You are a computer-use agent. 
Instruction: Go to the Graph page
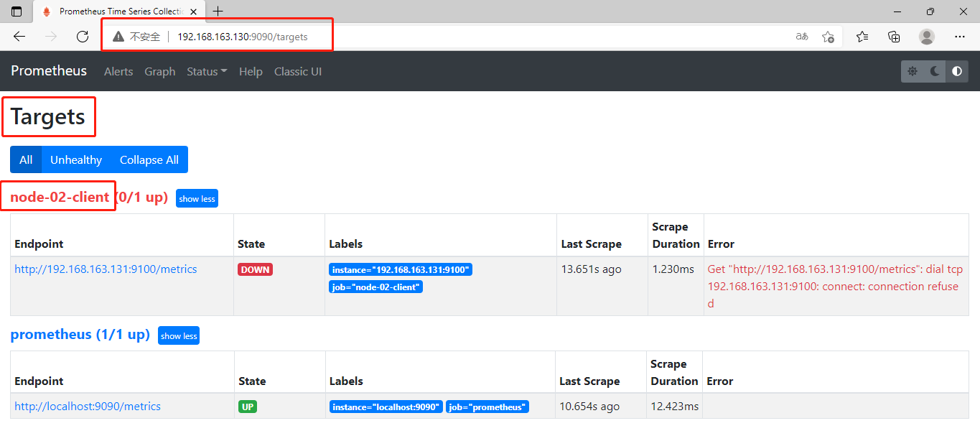pyautogui.click(x=159, y=71)
